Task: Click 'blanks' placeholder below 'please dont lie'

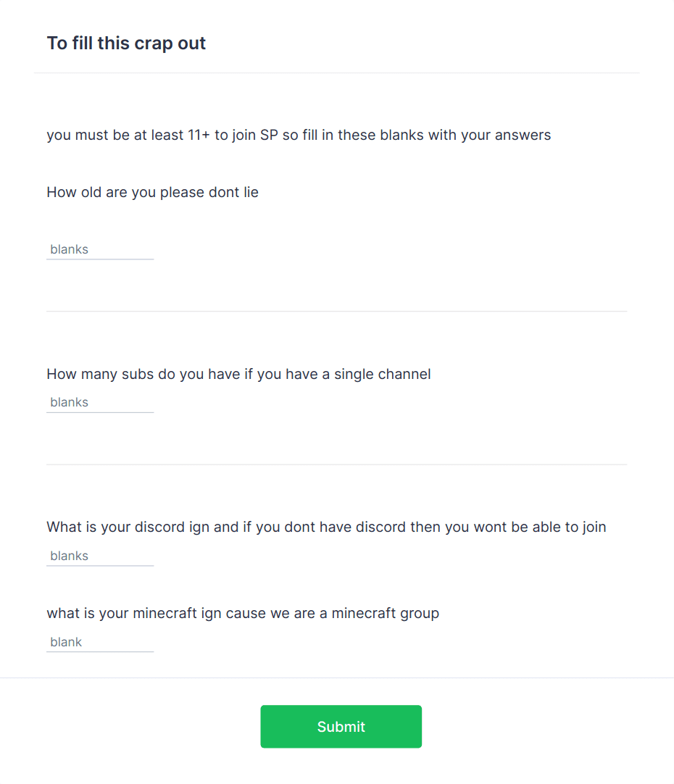Action: [69, 249]
